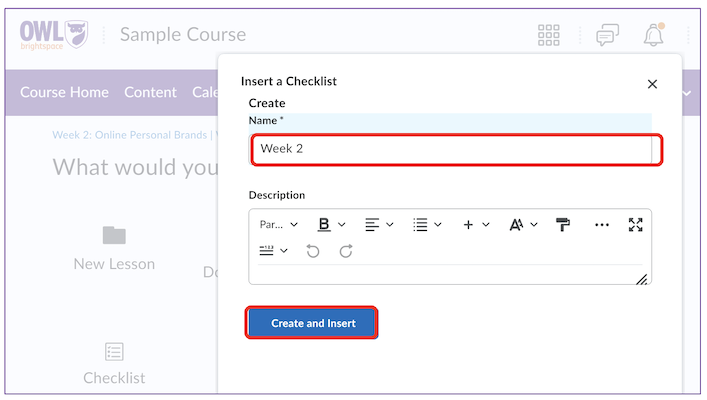
Task: Open the message alerts chat icon
Action: pos(607,35)
